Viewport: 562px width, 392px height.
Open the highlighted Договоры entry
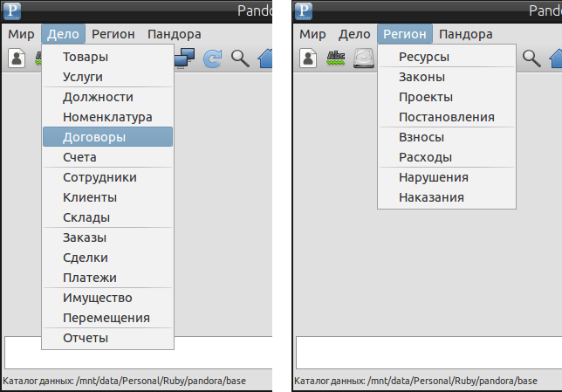pyautogui.click(x=107, y=137)
